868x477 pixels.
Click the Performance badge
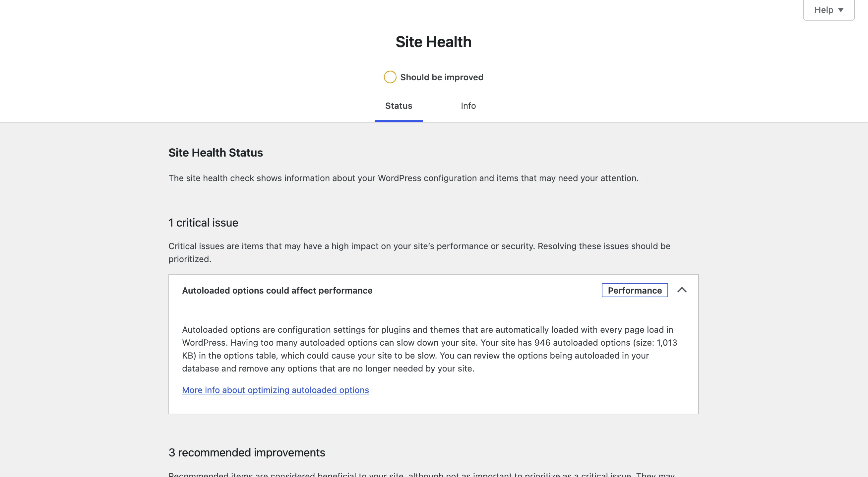[635, 290]
